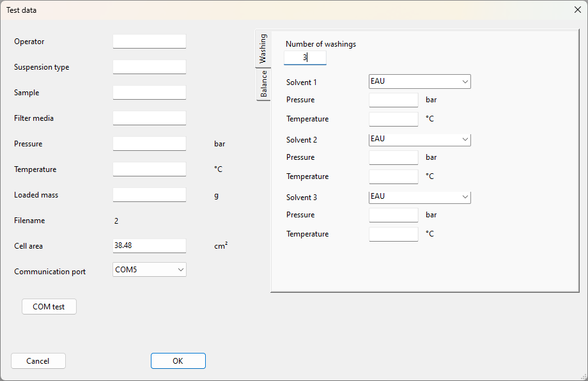The height and width of the screenshot is (381, 588).
Task: Click the Operator input field
Action: tap(150, 42)
